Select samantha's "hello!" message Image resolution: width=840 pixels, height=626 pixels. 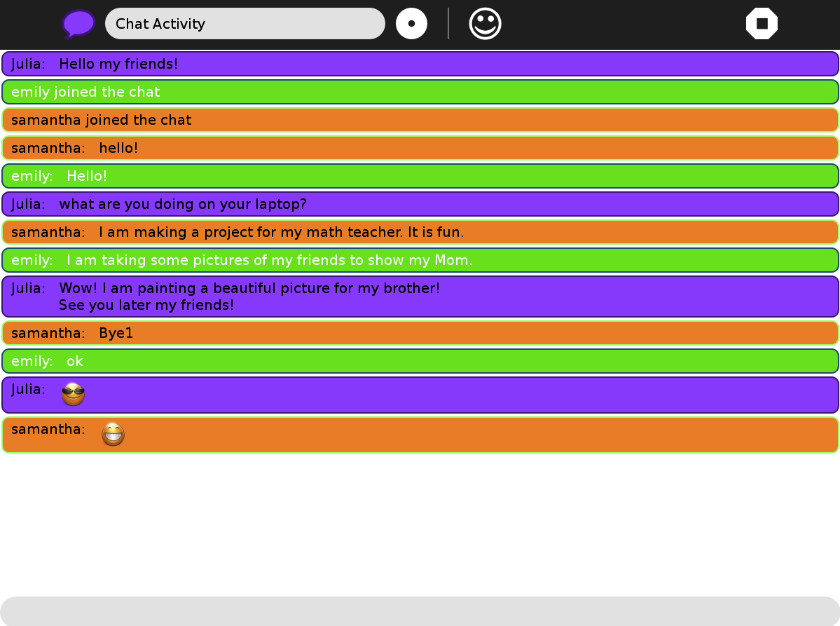pyautogui.click(x=118, y=148)
